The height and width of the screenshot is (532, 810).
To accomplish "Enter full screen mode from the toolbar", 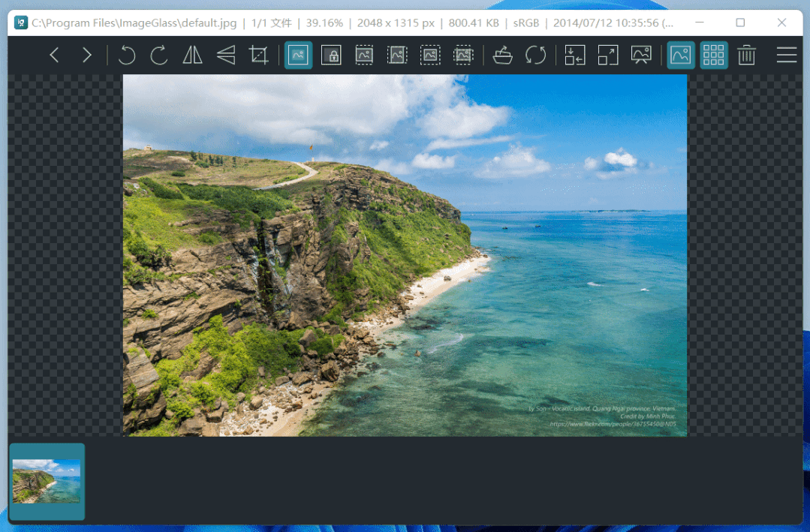I will click(608, 55).
